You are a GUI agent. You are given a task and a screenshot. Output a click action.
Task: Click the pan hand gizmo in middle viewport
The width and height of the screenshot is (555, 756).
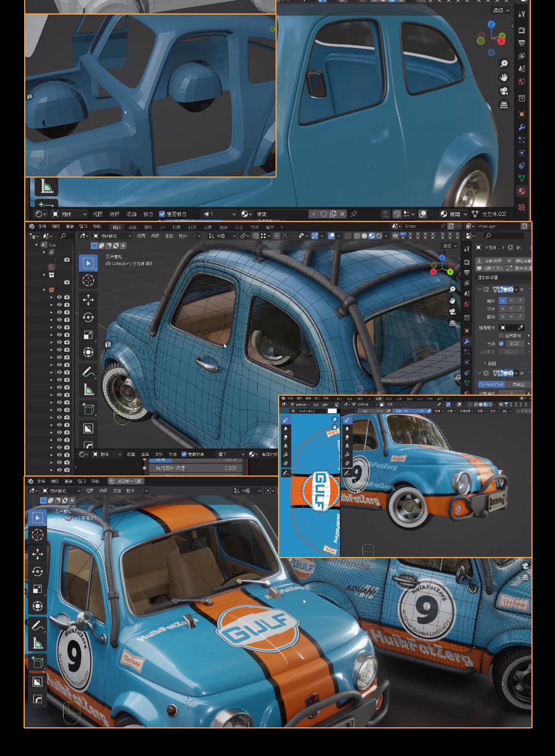(453, 301)
